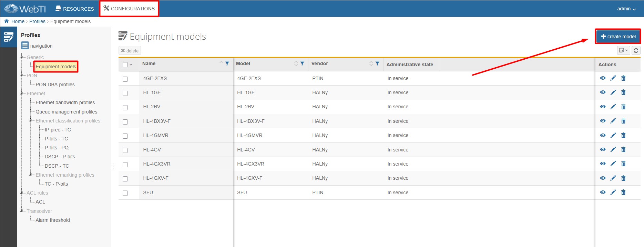Open the Name column filter icon
Viewport: 644px width, 247px height.
click(x=227, y=63)
